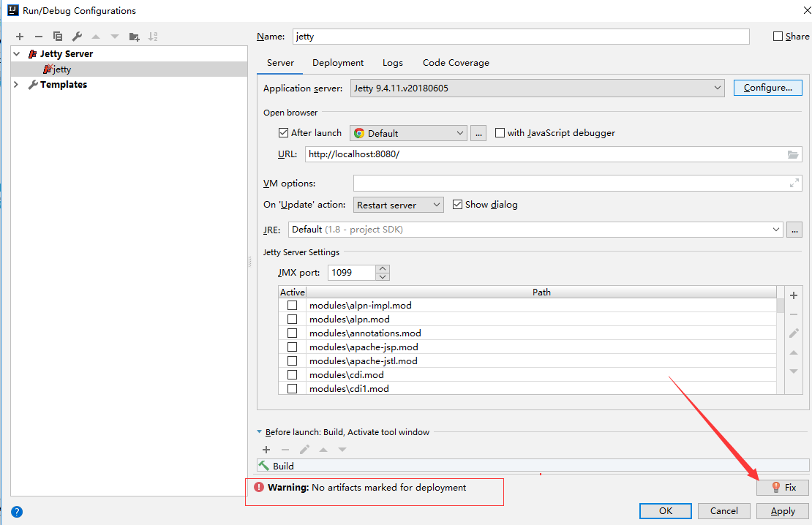
Task: Move before launch task up
Action: pyautogui.click(x=323, y=450)
